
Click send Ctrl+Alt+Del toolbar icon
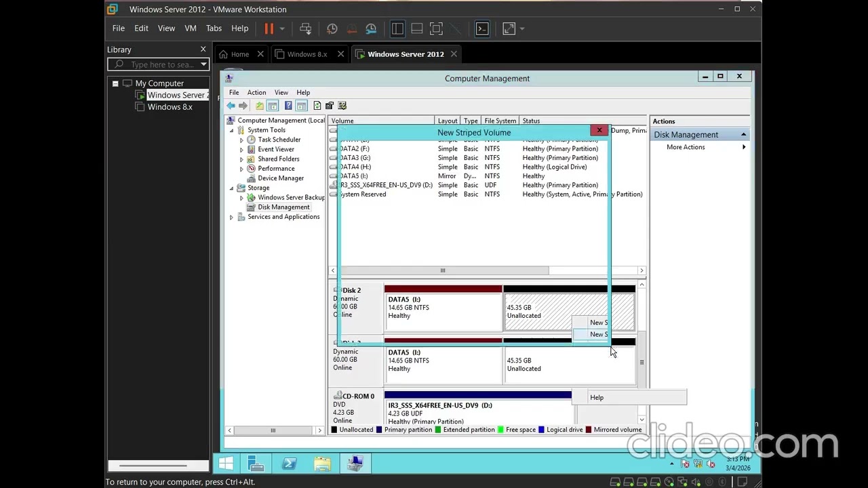306,28
